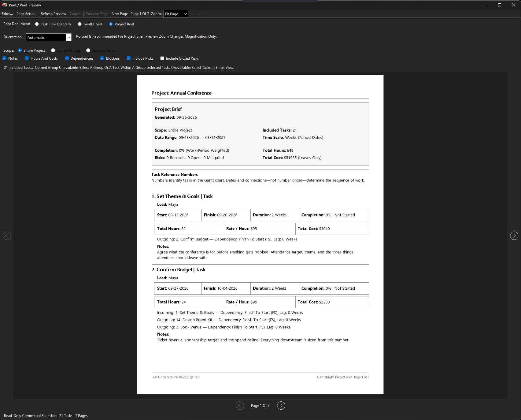521x420 pixels.
Task: Go to next page using bottom circle arrow
Action: 281,405
